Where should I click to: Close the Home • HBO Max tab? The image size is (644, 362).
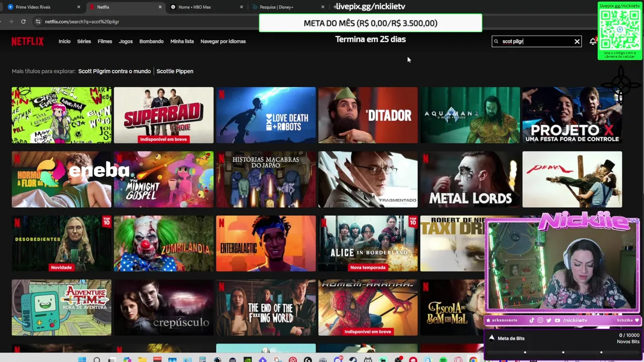(242, 7)
